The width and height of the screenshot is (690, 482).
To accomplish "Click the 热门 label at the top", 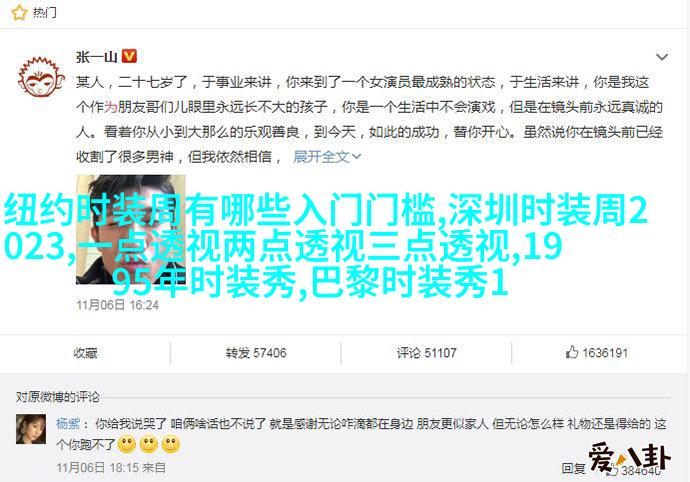I will tap(44, 13).
